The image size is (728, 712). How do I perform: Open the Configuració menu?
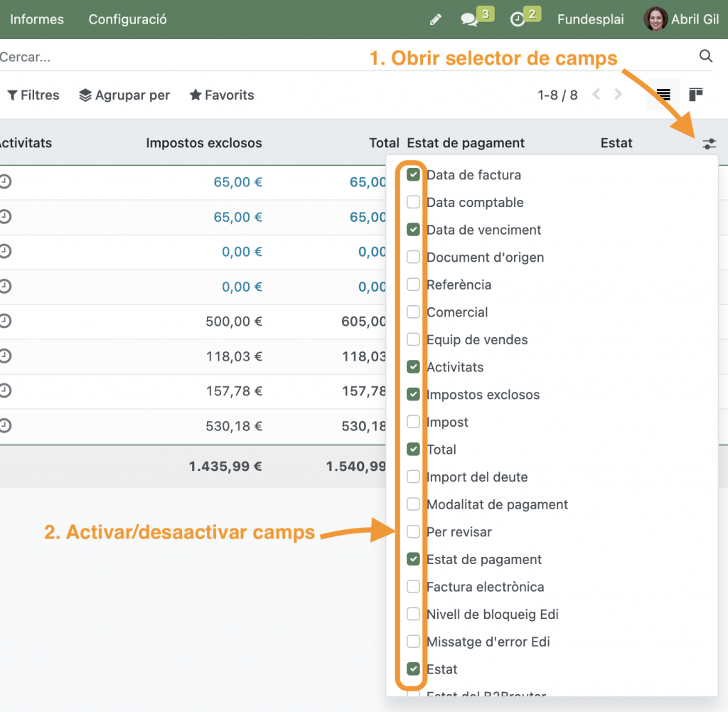point(127,19)
